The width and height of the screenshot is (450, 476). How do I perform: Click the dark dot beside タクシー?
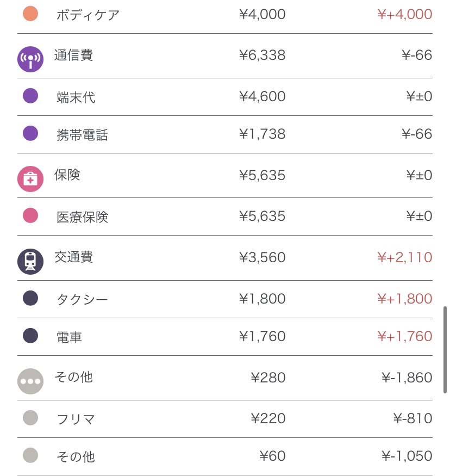coord(30,298)
